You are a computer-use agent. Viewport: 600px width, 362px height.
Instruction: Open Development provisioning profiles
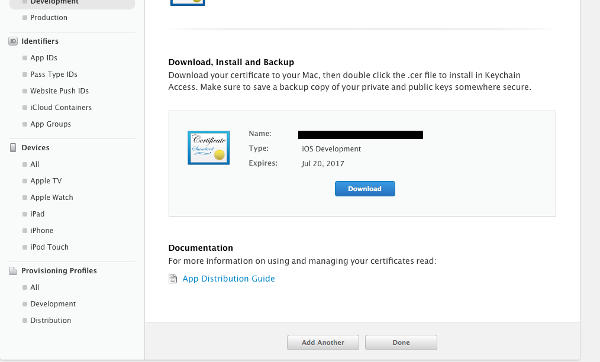[53, 304]
